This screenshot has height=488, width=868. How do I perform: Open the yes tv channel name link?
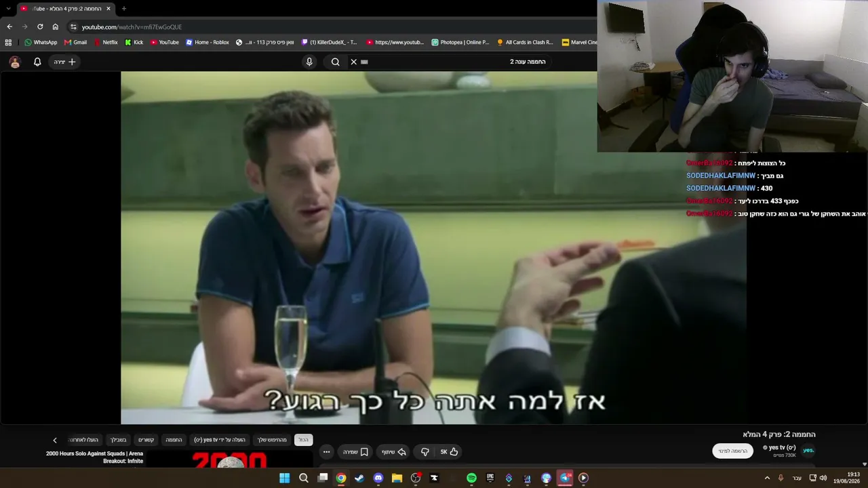782,447
